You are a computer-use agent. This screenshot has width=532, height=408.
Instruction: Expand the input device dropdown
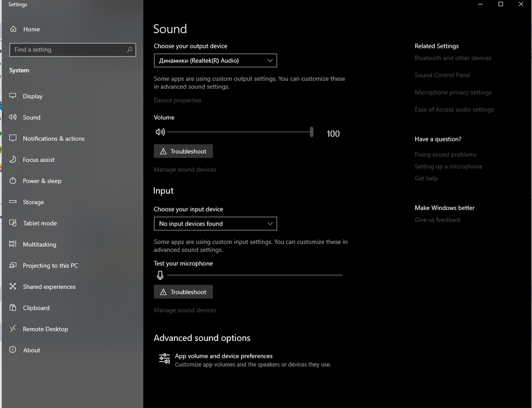[x=215, y=224]
